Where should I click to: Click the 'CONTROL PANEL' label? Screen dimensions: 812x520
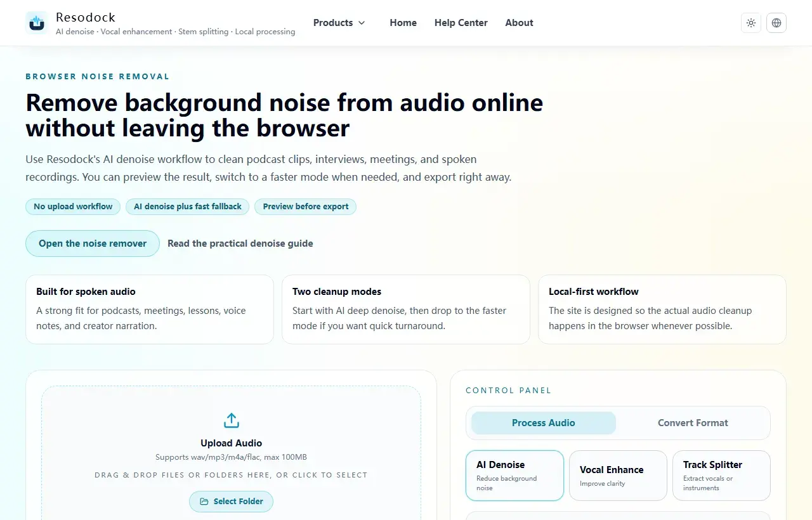[x=509, y=391]
